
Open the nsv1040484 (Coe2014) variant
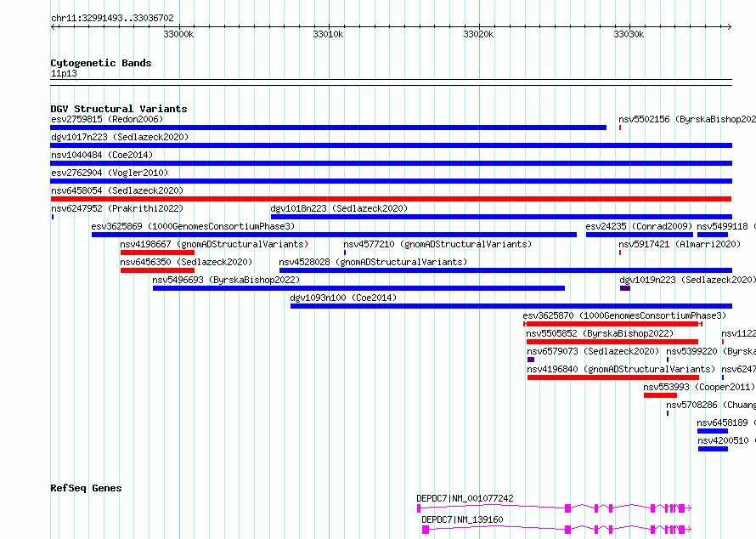pos(391,163)
